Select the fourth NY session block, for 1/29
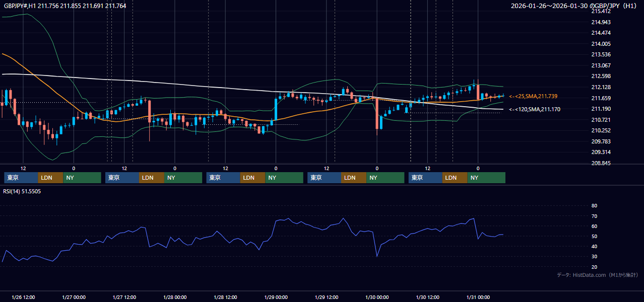Screen dimensions: 644x302 click(385, 178)
